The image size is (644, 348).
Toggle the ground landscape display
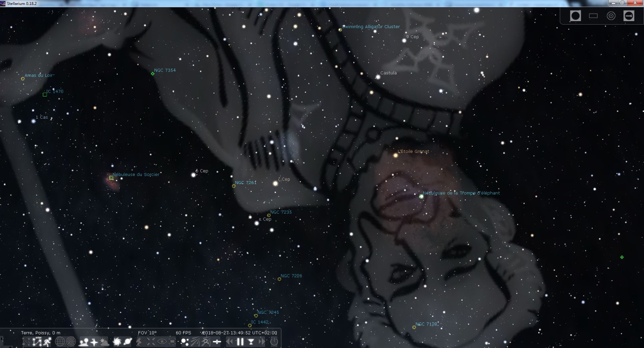[x=84, y=342]
